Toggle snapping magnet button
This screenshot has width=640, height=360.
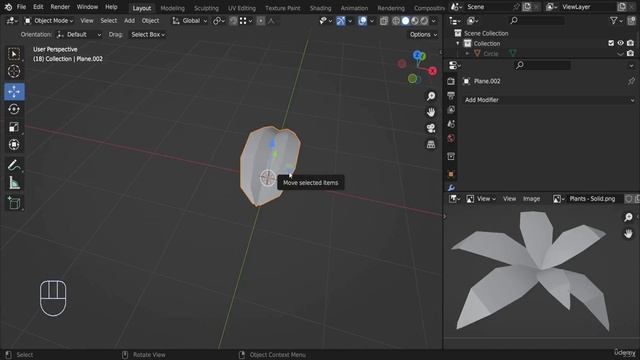tap(233, 21)
